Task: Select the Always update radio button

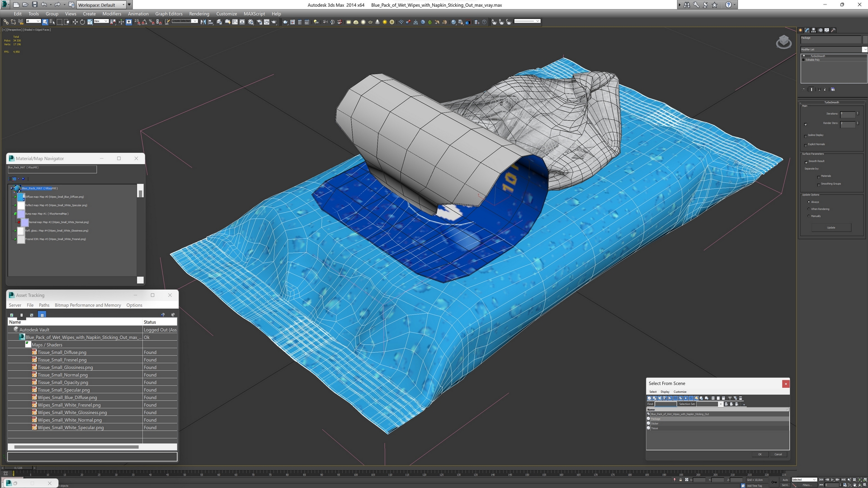Action: tap(809, 202)
